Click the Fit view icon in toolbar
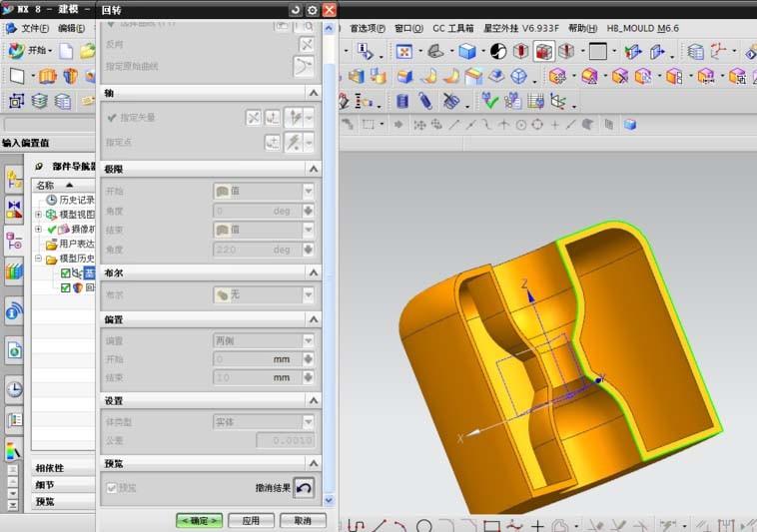Image resolution: width=757 pixels, height=532 pixels. pos(404,51)
